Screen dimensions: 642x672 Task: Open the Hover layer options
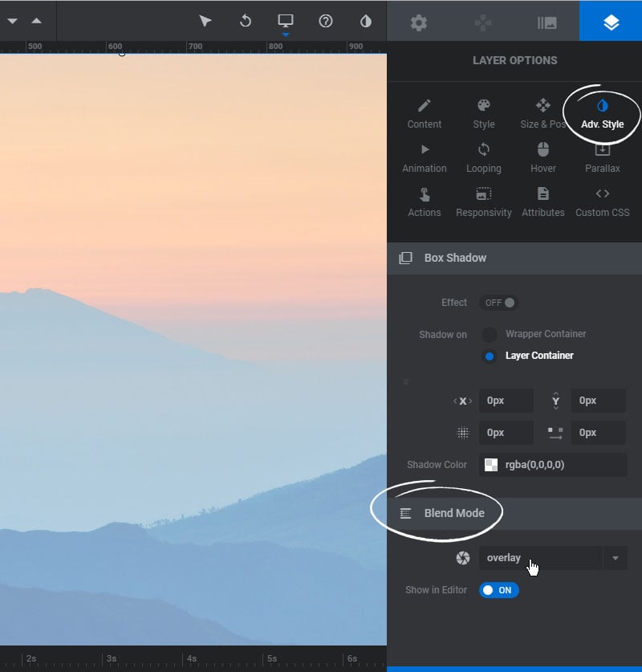coord(543,159)
